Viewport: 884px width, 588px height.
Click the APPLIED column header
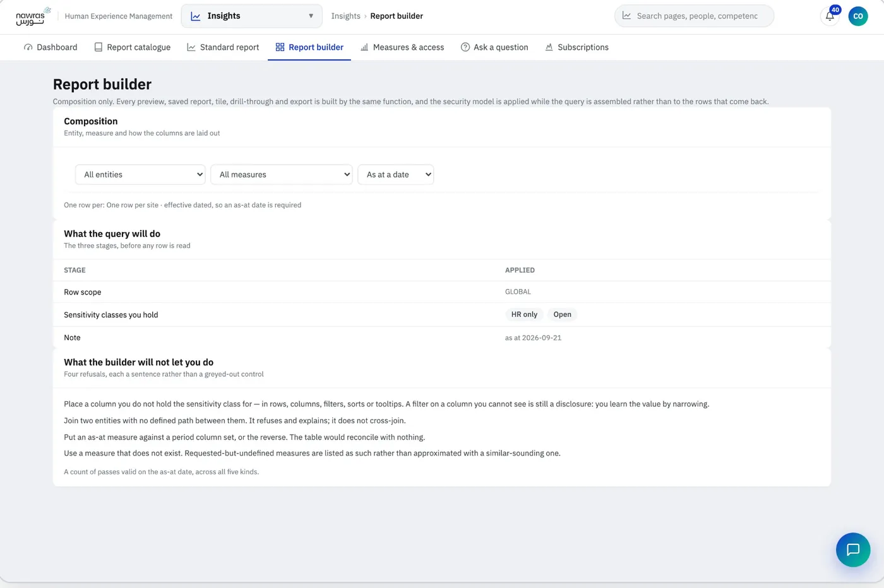pos(520,270)
